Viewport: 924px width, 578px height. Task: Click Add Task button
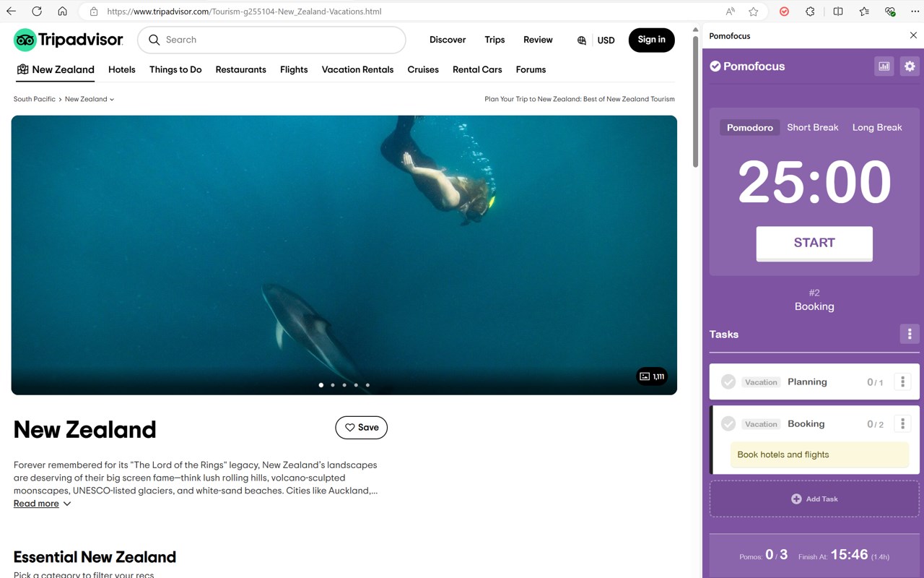coord(814,499)
